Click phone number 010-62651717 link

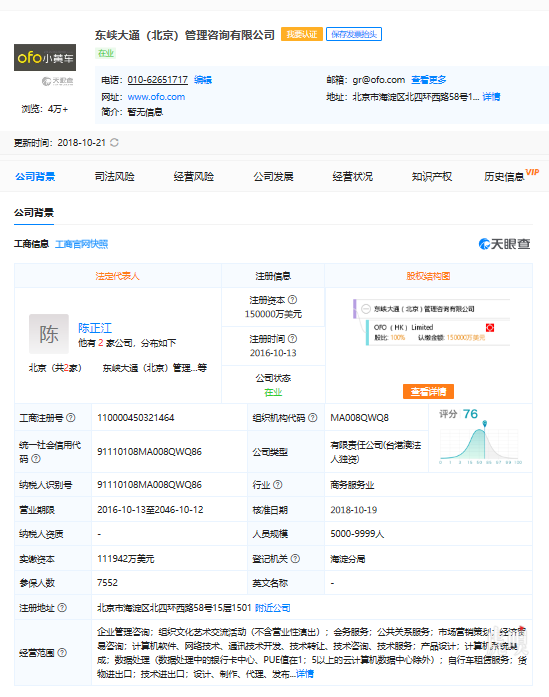(x=158, y=80)
